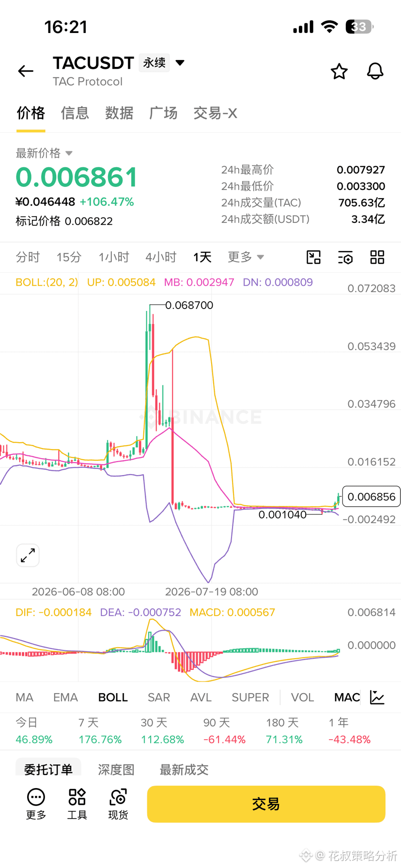Open the 更多 timeframe dropdown
The height and width of the screenshot is (868, 401).
click(246, 257)
